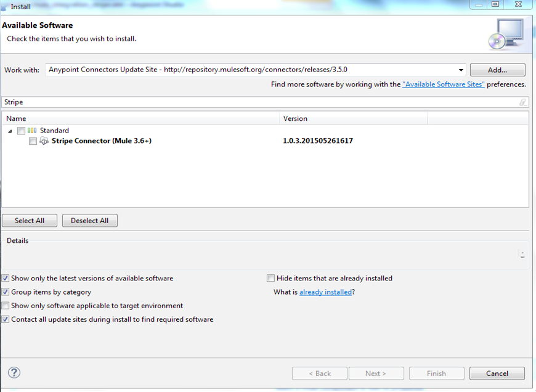Open the Work with dropdown arrow

click(461, 70)
